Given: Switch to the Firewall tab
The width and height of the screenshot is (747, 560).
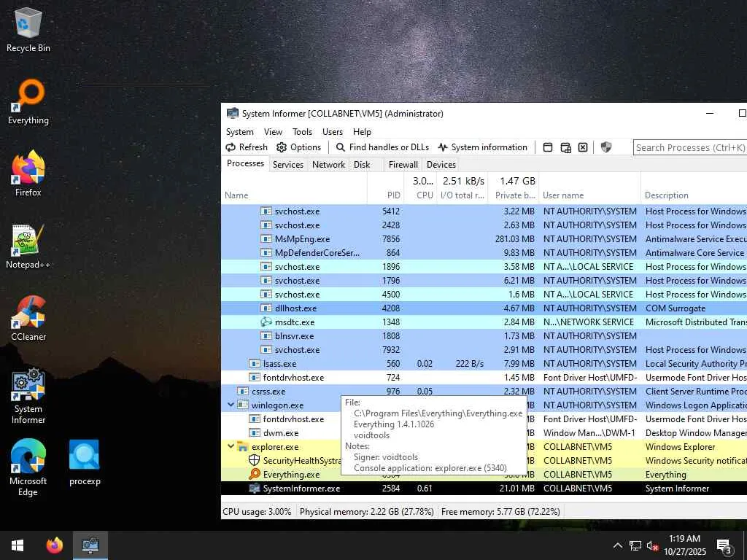Looking at the screenshot, I should pos(403,164).
